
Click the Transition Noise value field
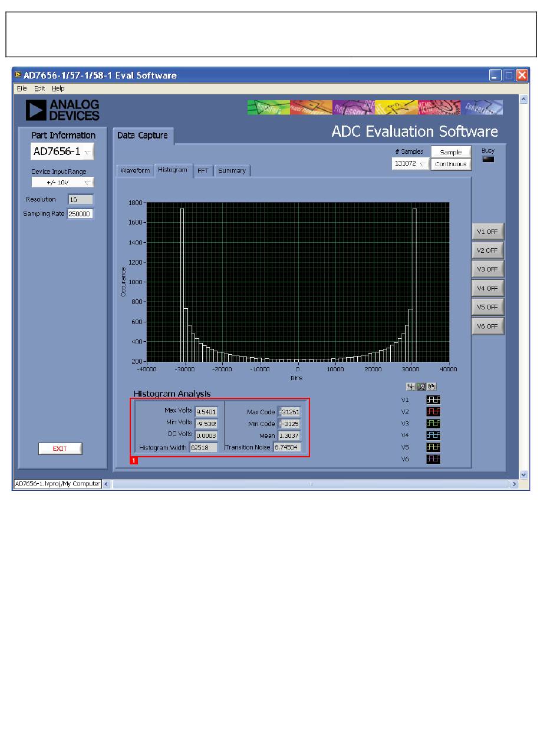pos(287,447)
